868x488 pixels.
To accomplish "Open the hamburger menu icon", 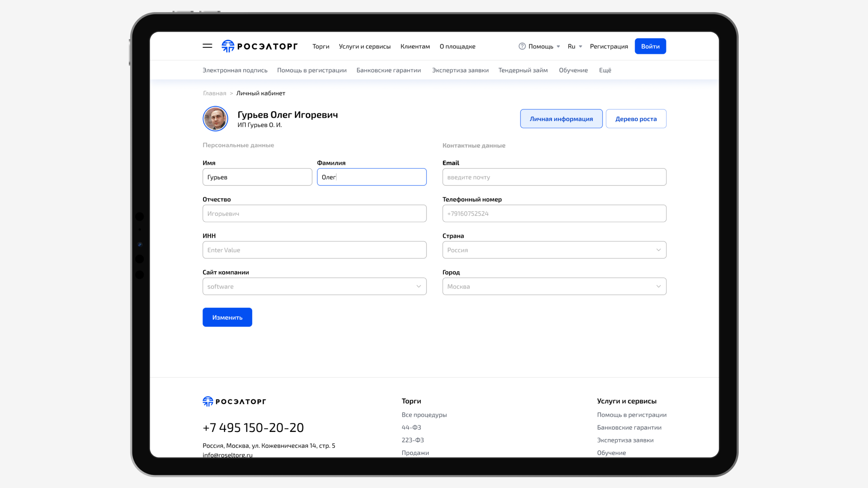I will click(208, 46).
